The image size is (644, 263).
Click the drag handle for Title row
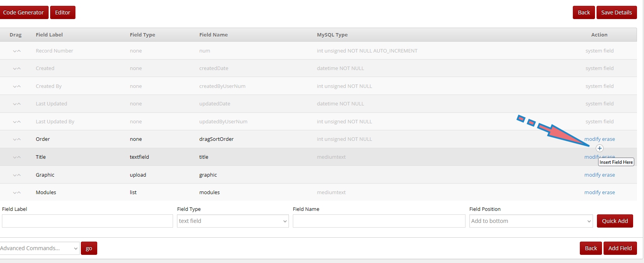(16, 157)
